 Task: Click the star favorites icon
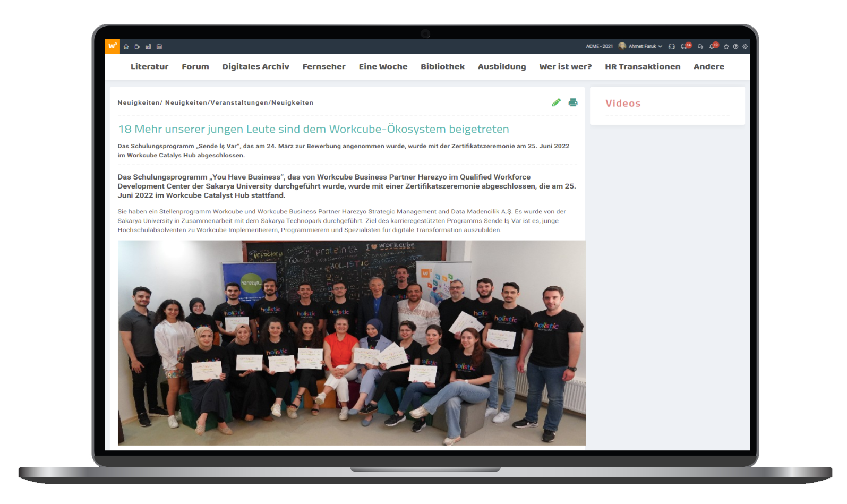pos(726,46)
